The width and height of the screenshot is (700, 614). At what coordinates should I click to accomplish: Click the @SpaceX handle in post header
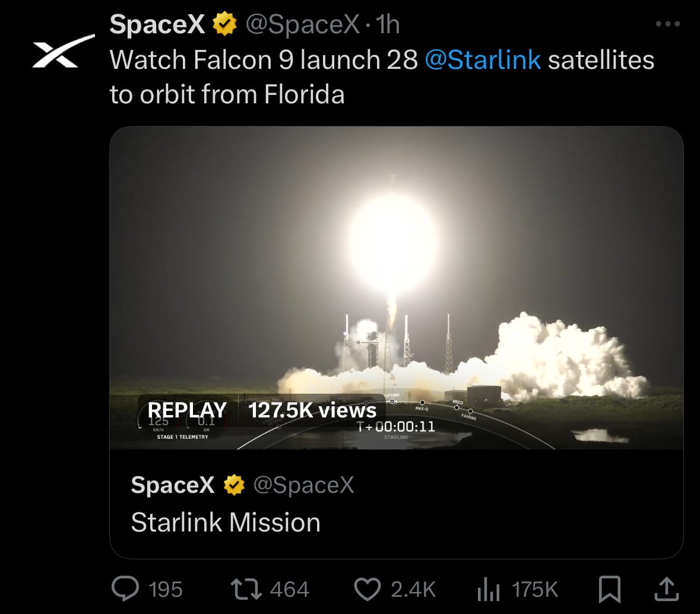[303, 24]
